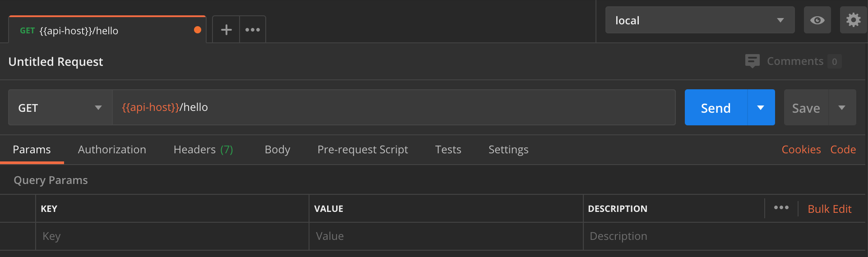Open the GET method dropdown
Viewport: 868px width, 257px height.
click(60, 108)
